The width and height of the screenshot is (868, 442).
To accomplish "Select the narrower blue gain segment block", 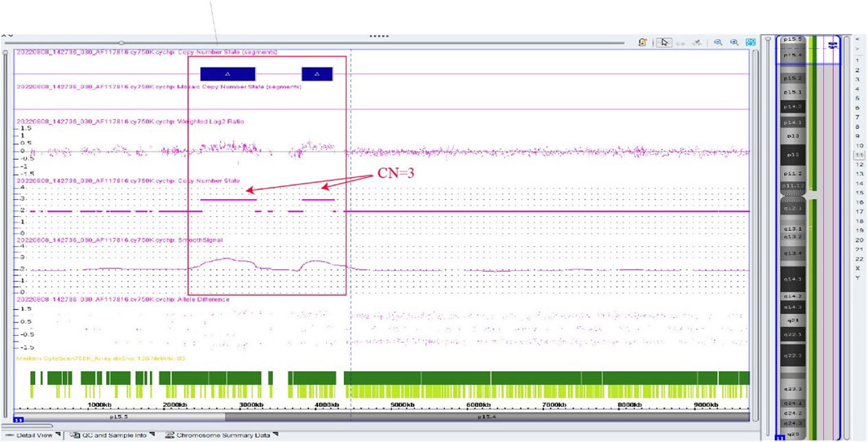I will point(317,73).
